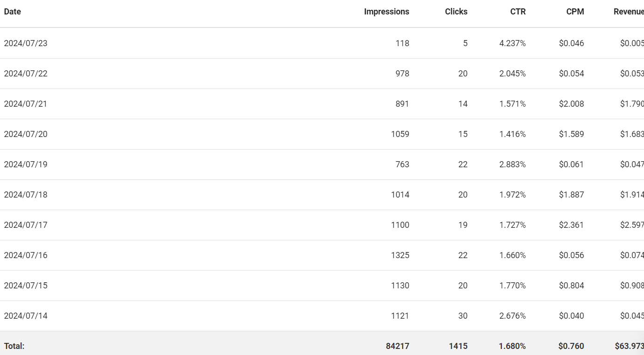Screen dimensions: 644x355
Task: Click the 1.660% CTR value
Action: 513,255
